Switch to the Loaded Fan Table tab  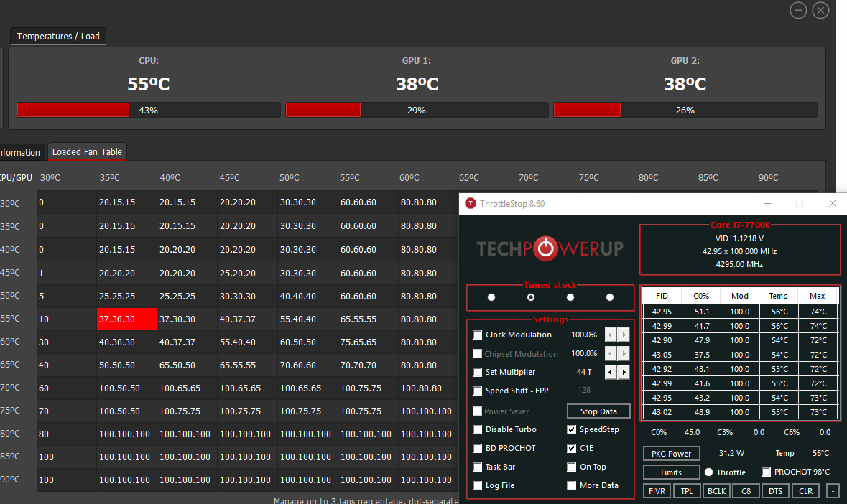pos(87,152)
